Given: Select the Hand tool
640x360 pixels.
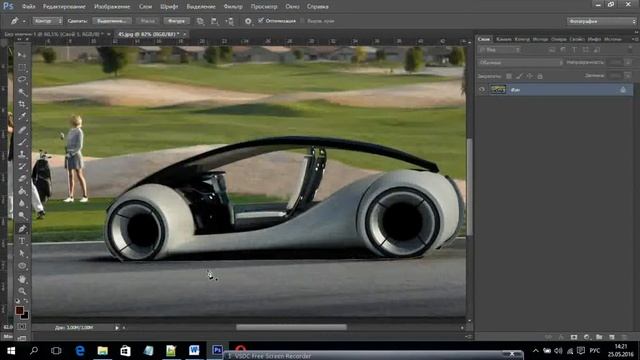Looking at the screenshot, I should tap(22, 279).
